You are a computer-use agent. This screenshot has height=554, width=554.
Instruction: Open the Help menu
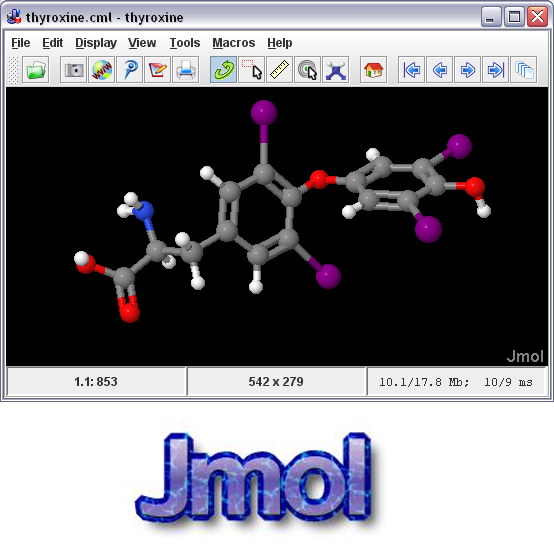pos(279,43)
